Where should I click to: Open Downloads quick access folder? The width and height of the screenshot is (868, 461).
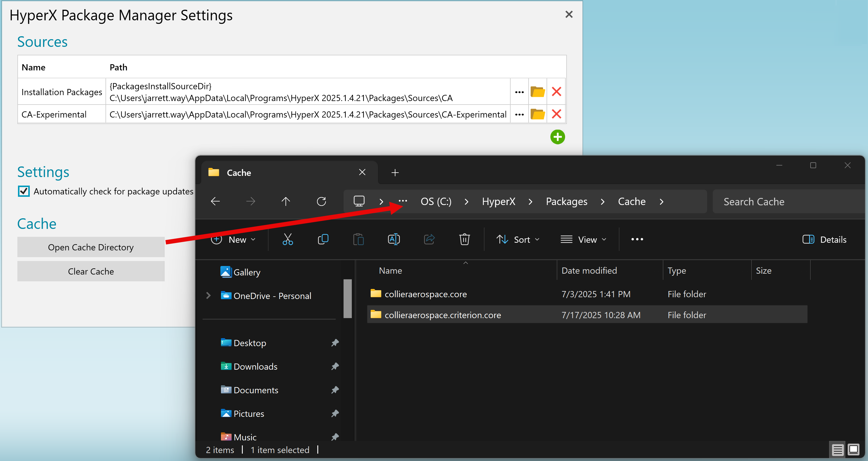[x=249, y=366]
